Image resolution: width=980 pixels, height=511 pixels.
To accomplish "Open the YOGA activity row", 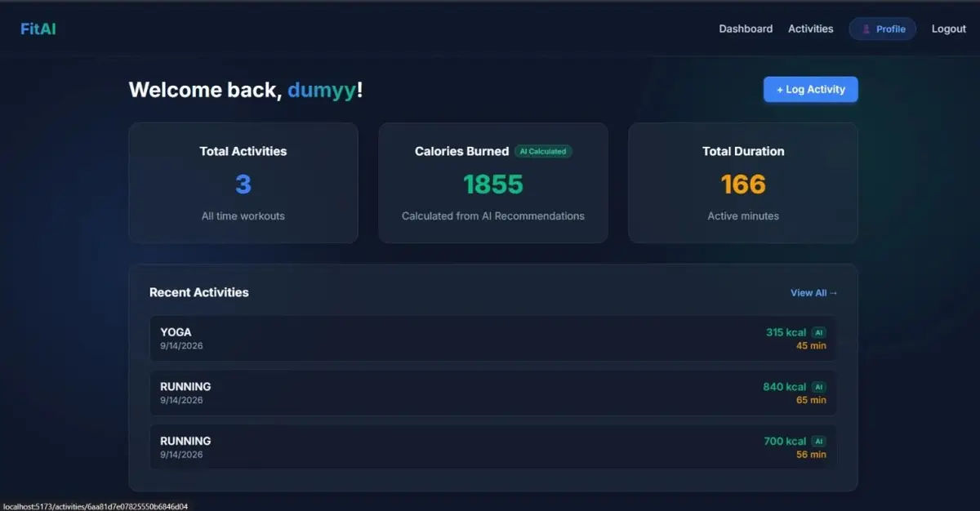I will click(493, 339).
